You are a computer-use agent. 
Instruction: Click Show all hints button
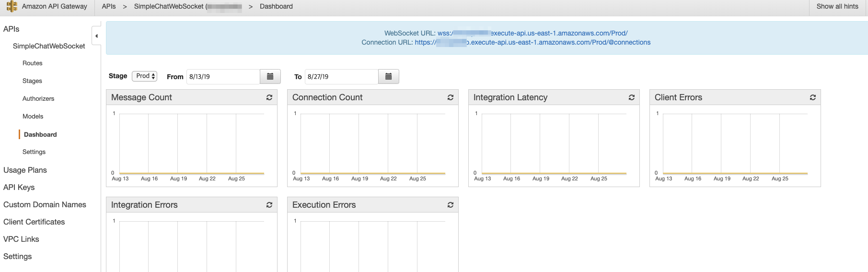pyautogui.click(x=837, y=6)
